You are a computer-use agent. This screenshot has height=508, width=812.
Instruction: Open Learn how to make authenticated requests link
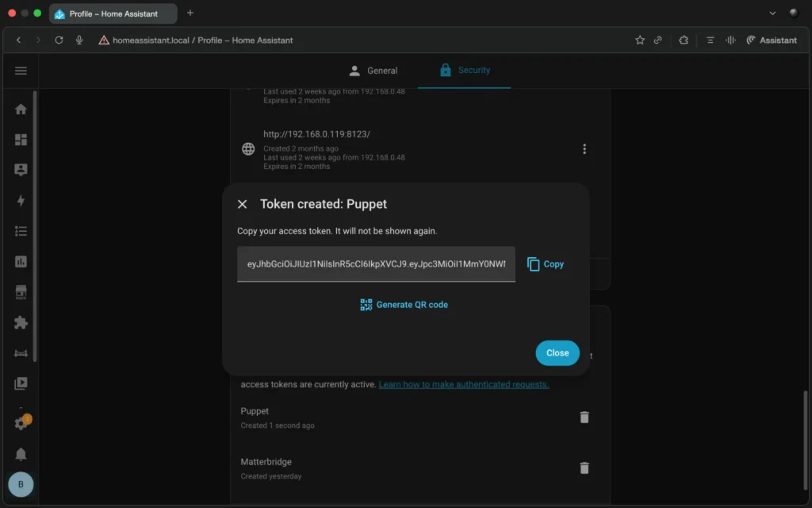click(x=463, y=384)
